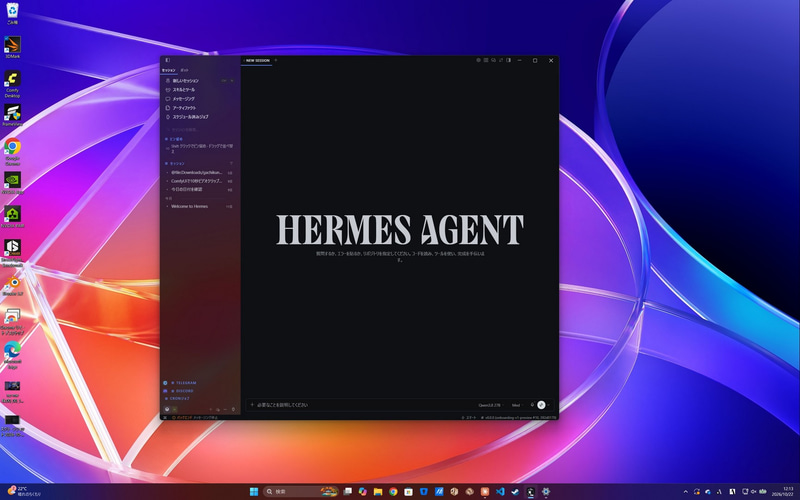Open the TELEGRAM channel entry
Viewport: 800px width, 500px height.
click(184, 383)
